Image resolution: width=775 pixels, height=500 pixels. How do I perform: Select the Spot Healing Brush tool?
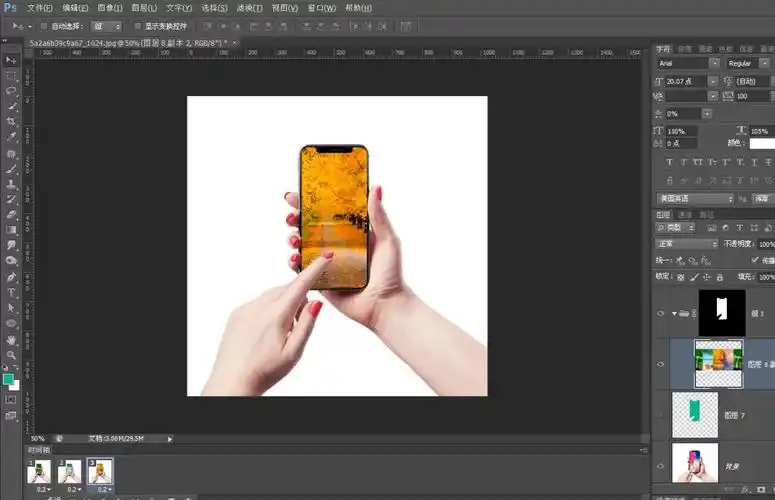click(11, 154)
